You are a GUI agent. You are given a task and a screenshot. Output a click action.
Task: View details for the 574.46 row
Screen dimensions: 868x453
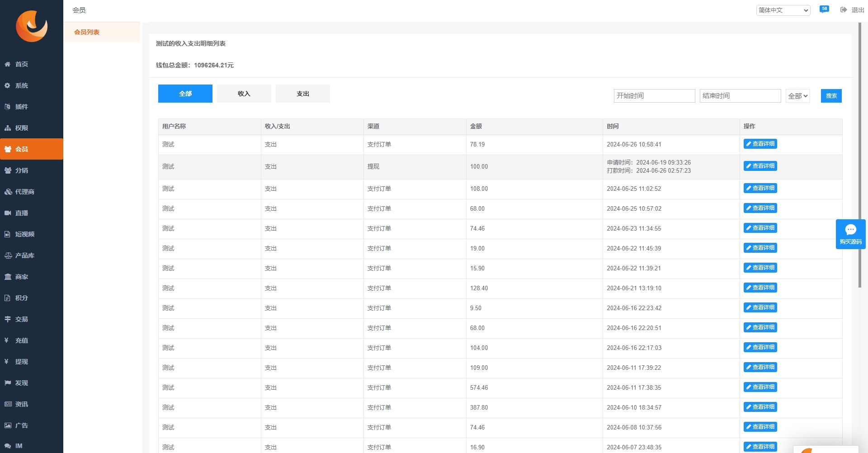coord(760,387)
